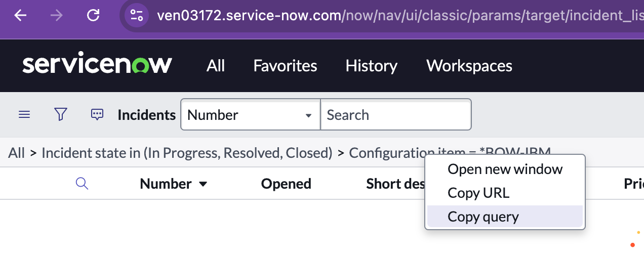The height and width of the screenshot is (258, 644).
Task: Open the History menu
Action: tap(371, 66)
